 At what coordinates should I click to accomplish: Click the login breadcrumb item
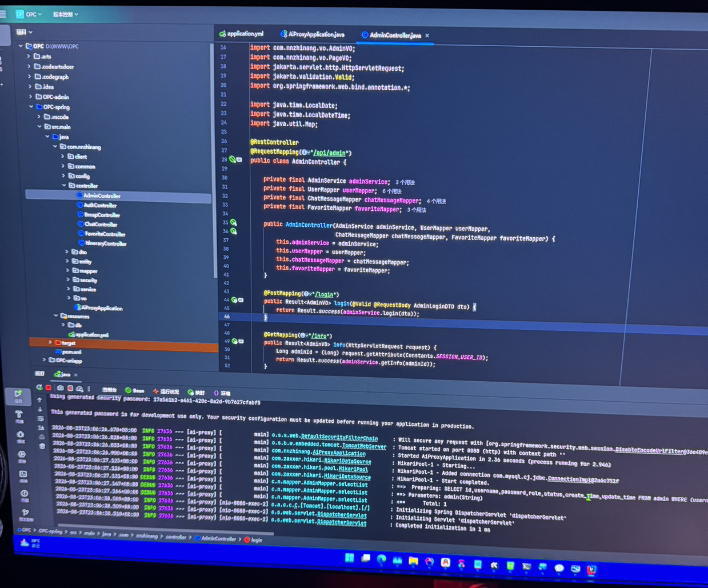(x=253, y=539)
